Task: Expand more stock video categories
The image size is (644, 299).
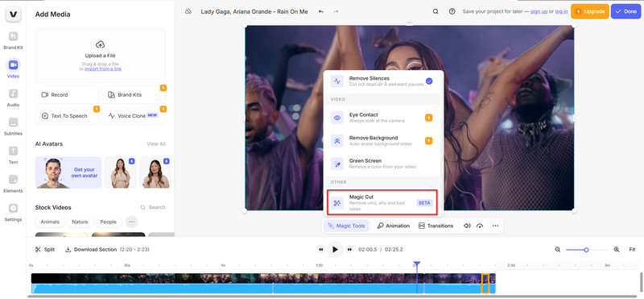Action: coord(131,222)
